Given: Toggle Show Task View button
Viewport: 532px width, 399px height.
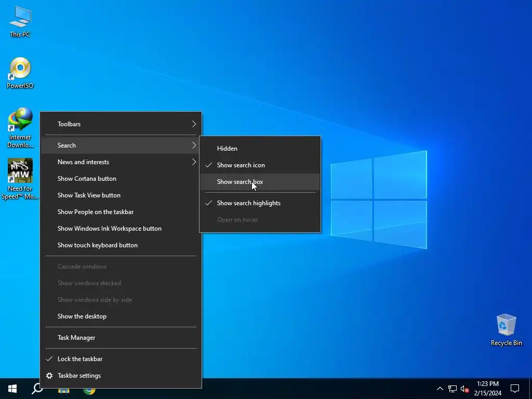Looking at the screenshot, I should (x=121, y=195).
